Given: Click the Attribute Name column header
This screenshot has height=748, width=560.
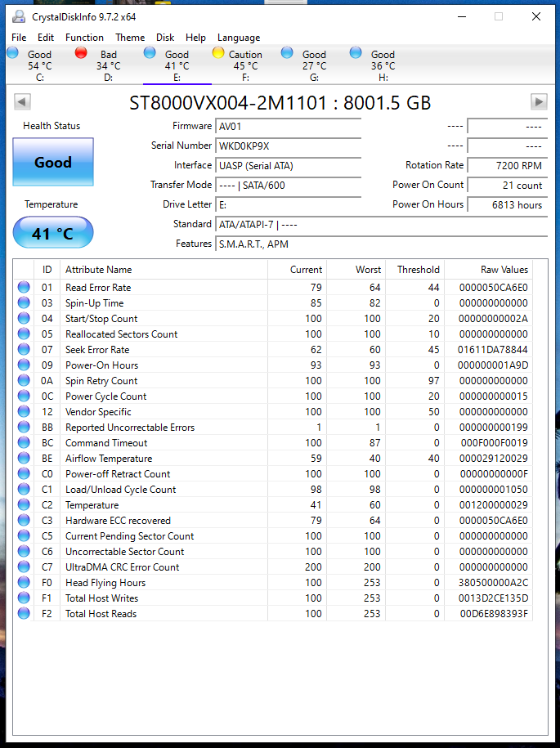Looking at the screenshot, I should 164,270.
